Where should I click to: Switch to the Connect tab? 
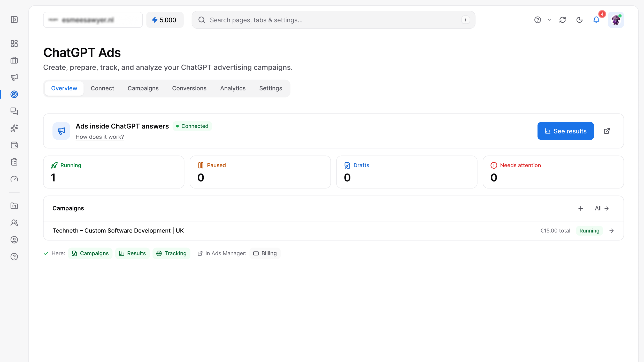click(x=102, y=88)
